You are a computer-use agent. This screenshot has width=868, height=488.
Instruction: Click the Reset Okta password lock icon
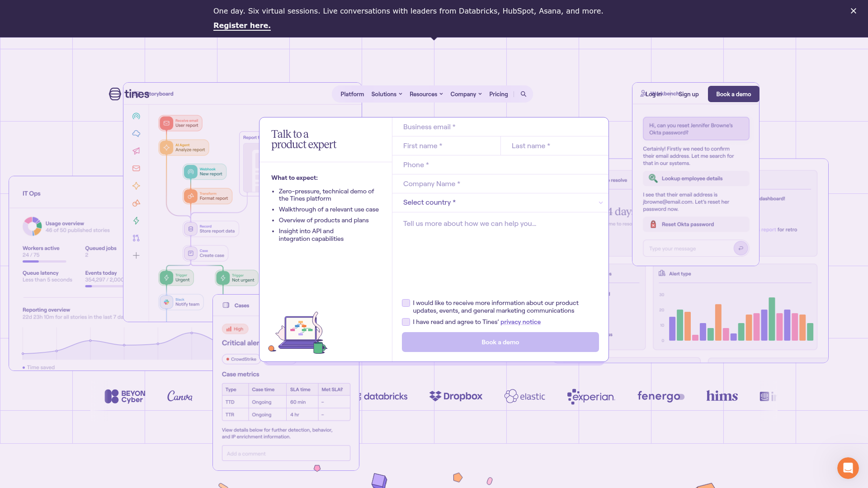pyautogui.click(x=653, y=224)
